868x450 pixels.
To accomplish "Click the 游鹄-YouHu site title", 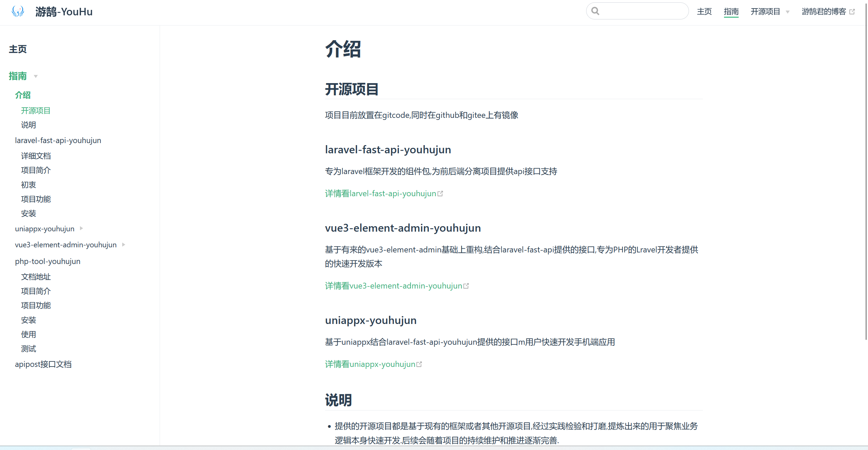I will (x=64, y=12).
